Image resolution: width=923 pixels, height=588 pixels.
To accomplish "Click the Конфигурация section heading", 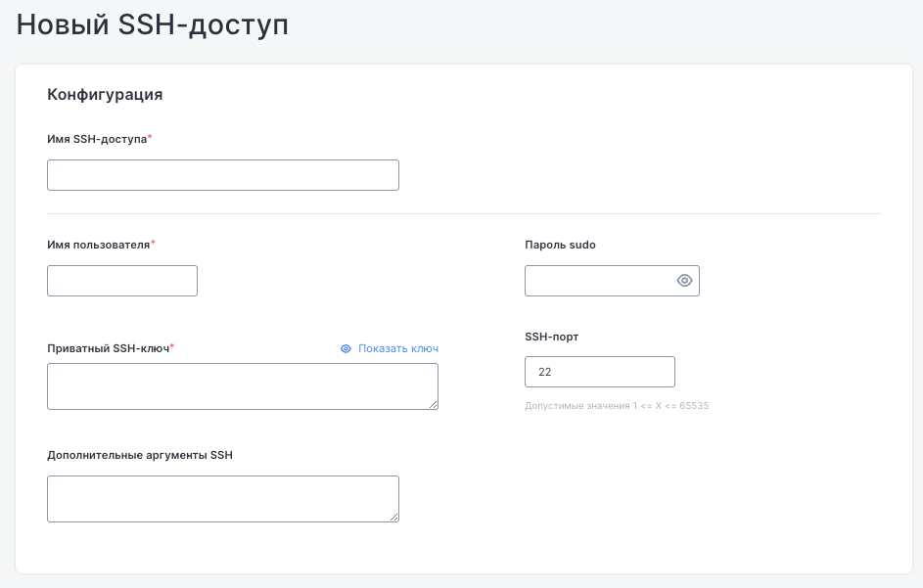I will 104,95.
